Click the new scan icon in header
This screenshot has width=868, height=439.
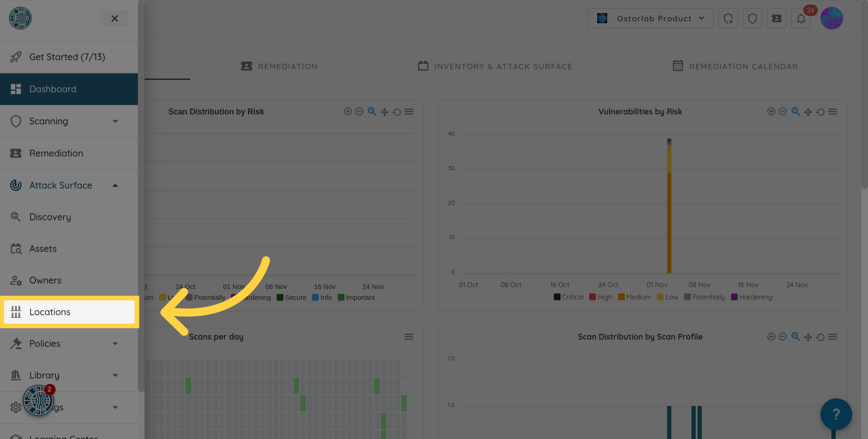[x=728, y=19]
